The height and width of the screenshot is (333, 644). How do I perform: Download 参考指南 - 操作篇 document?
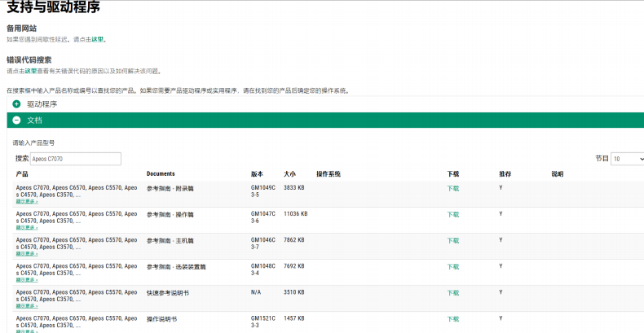pyautogui.click(x=453, y=215)
